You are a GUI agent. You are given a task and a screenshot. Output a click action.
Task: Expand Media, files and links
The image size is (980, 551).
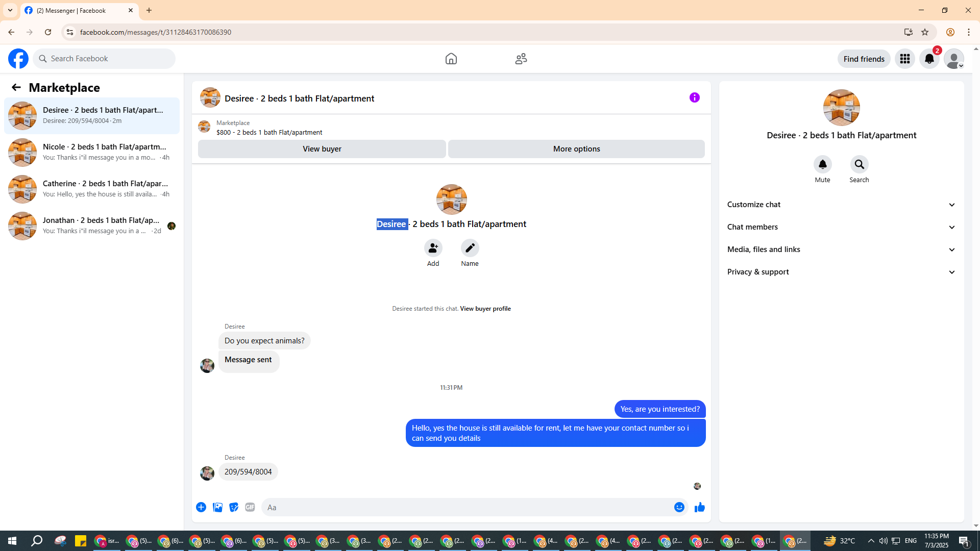click(x=841, y=249)
